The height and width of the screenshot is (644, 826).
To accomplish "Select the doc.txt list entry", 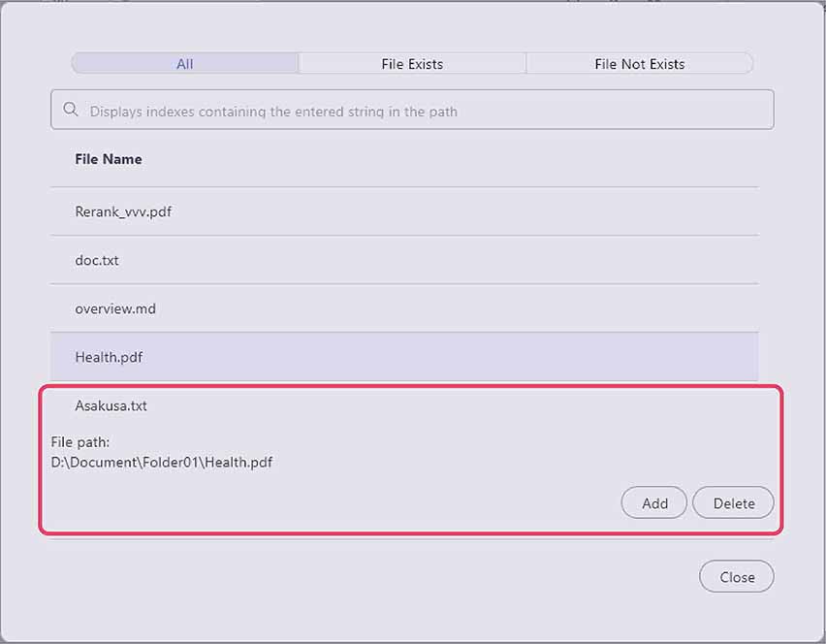I will [97, 260].
